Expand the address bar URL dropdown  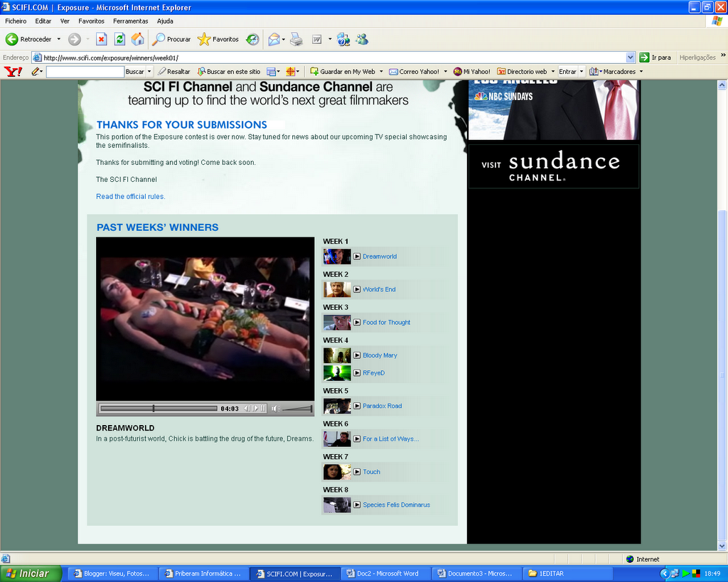pos(630,58)
